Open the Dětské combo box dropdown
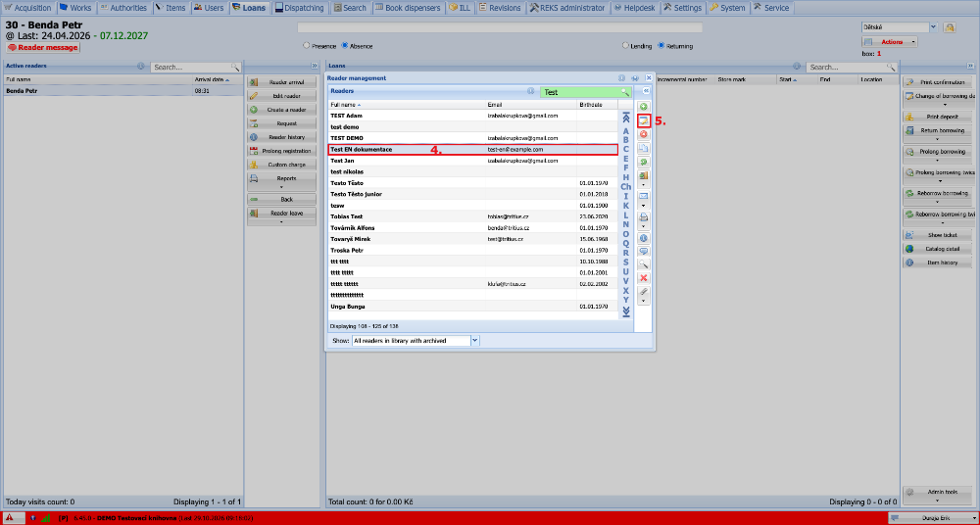This screenshot has width=980, height=525. coord(933,27)
